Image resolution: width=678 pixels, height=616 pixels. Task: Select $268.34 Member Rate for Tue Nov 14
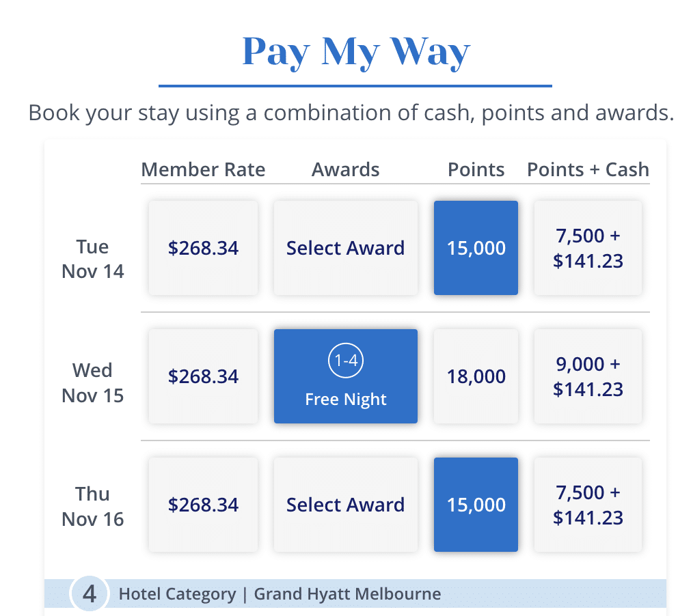203,248
